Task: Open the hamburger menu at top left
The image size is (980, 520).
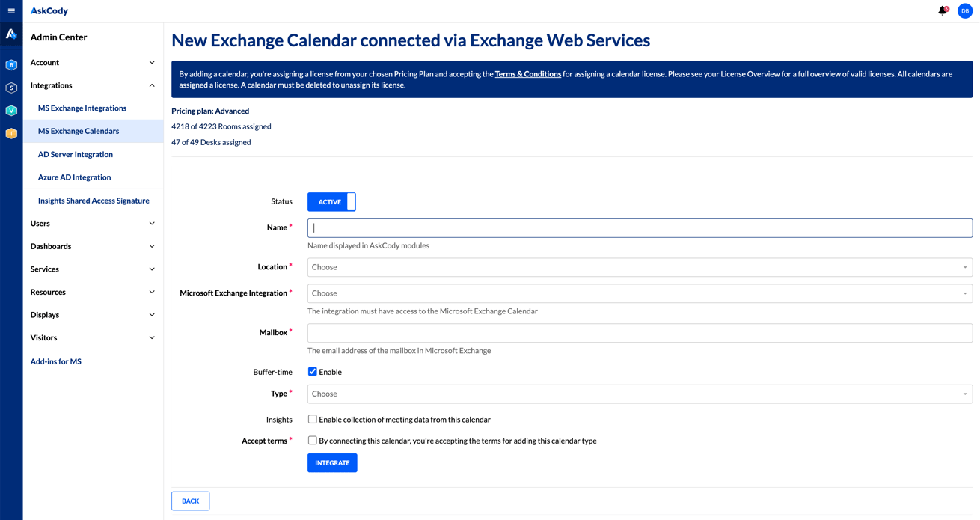Action: 11,10
